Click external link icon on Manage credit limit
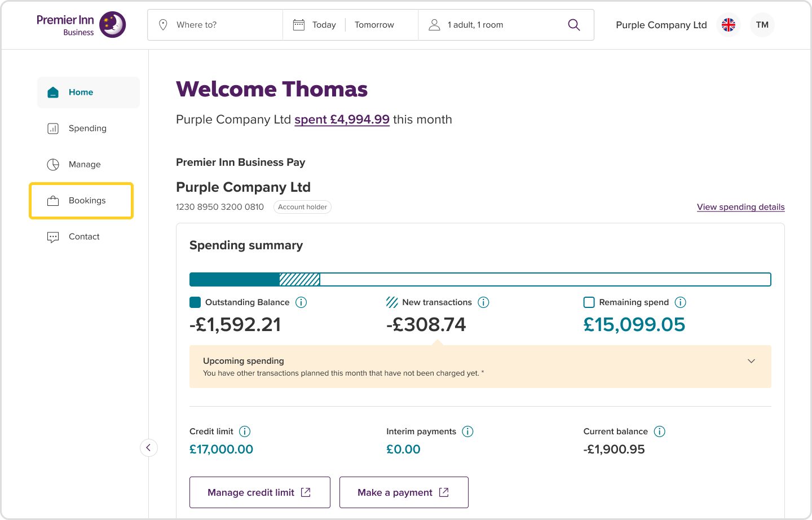812x520 pixels. click(x=306, y=492)
